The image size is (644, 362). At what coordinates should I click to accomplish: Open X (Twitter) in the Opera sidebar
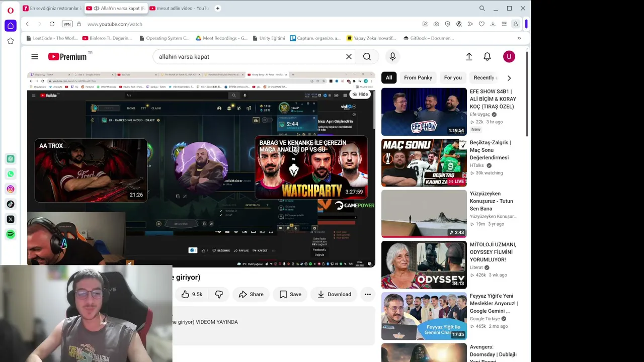point(11,219)
